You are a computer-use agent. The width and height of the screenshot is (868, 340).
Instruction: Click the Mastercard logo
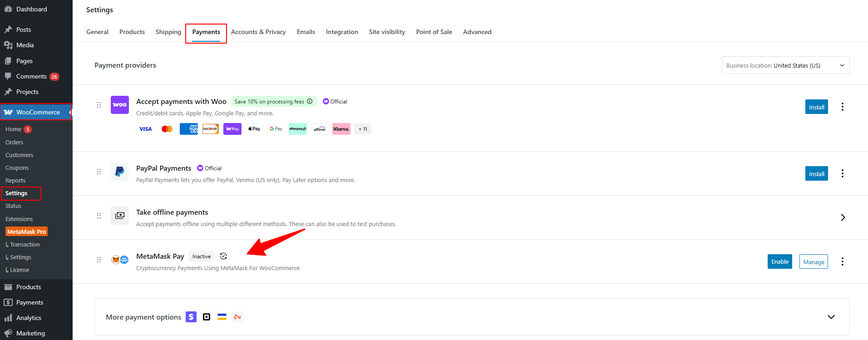tap(167, 129)
